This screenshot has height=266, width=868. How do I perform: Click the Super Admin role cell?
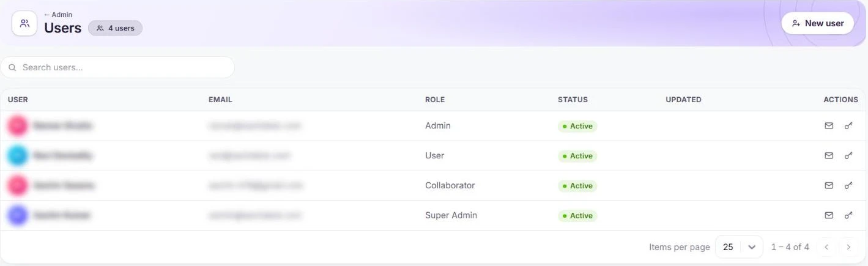(451, 215)
